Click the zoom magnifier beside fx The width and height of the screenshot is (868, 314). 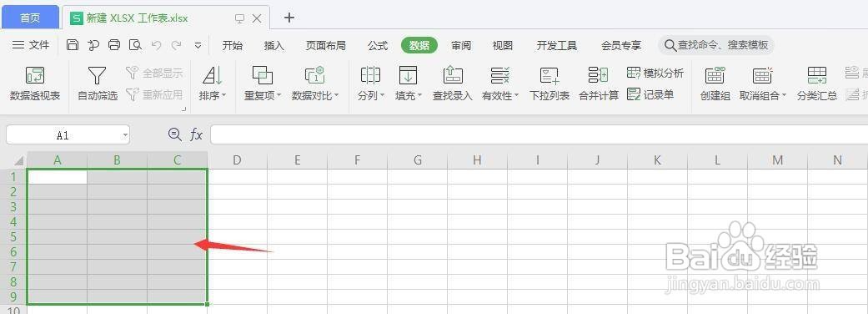(x=175, y=134)
